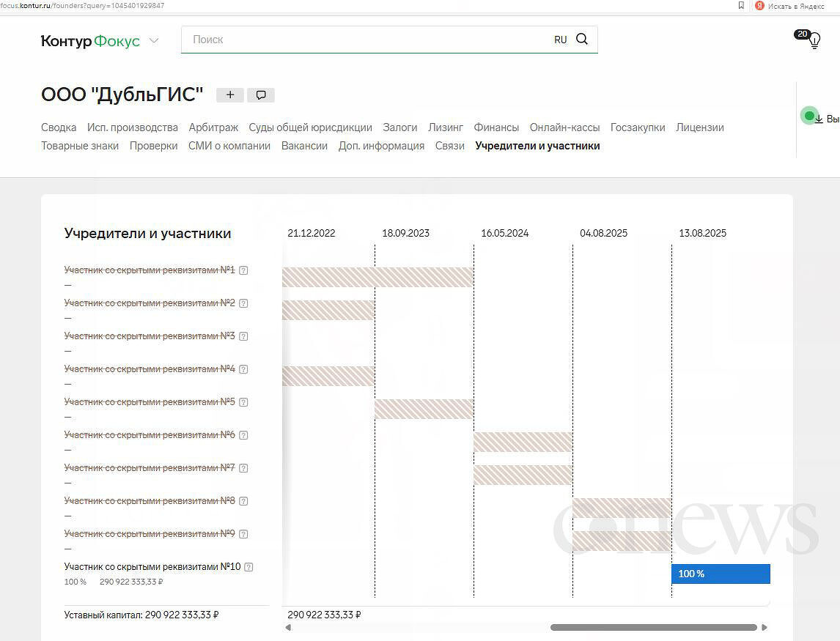Open the Суды общей юрисдикции tab
Screen dimensions: 840x641
[x=310, y=127]
